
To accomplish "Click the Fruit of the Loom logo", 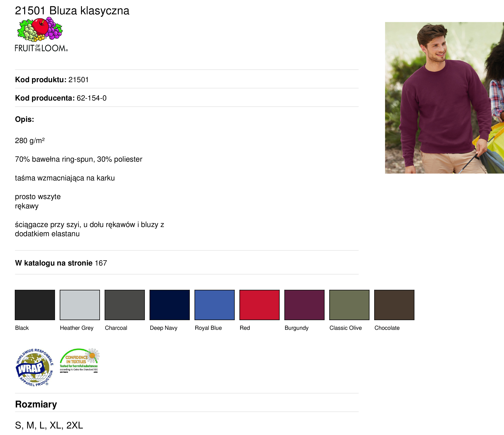I will (41, 34).
